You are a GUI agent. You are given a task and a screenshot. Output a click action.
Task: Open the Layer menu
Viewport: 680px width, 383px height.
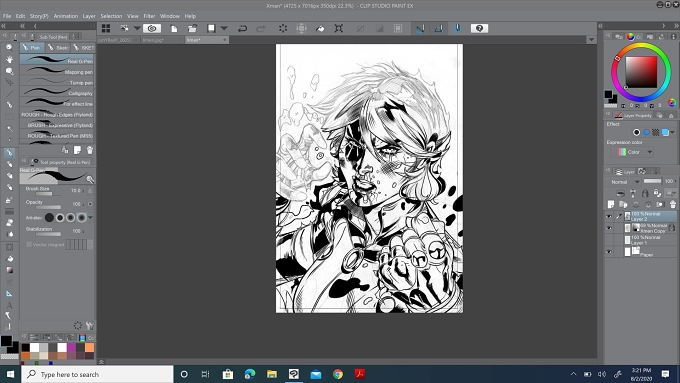click(89, 16)
